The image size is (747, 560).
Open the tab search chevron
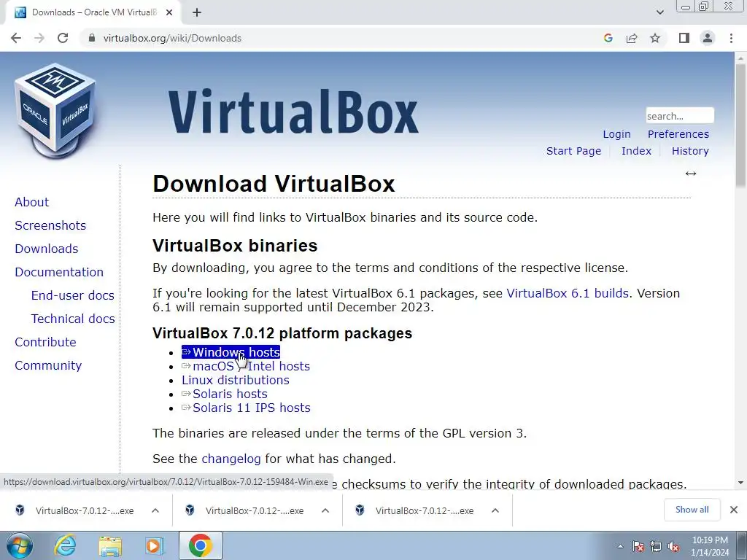click(x=659, y=12)
